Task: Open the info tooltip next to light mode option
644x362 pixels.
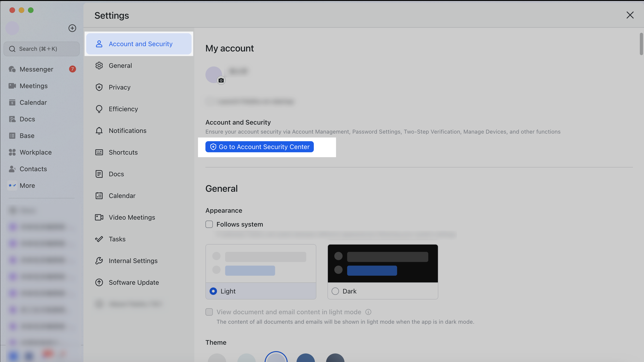Action: coord(369,312)
